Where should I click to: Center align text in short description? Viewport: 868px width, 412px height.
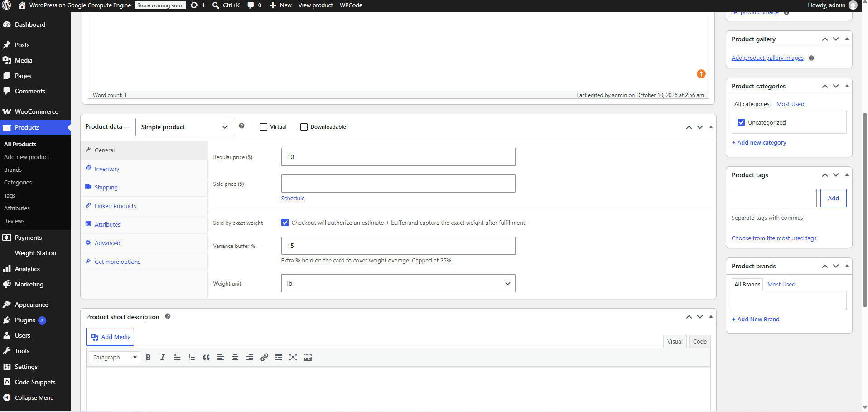(x=235, y=357)
